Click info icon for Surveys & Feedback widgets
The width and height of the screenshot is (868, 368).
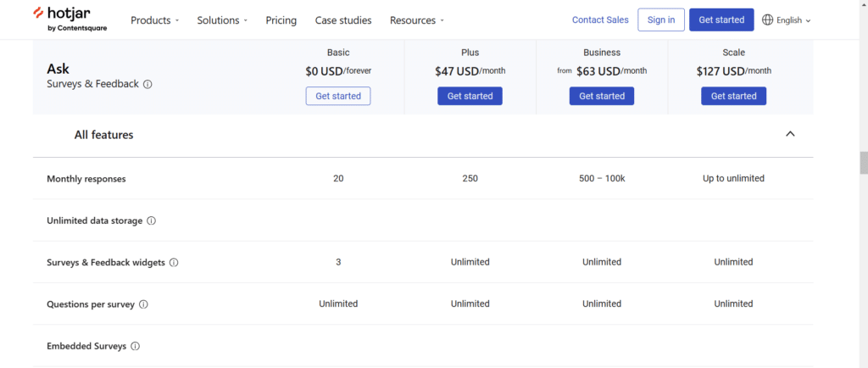174,263
